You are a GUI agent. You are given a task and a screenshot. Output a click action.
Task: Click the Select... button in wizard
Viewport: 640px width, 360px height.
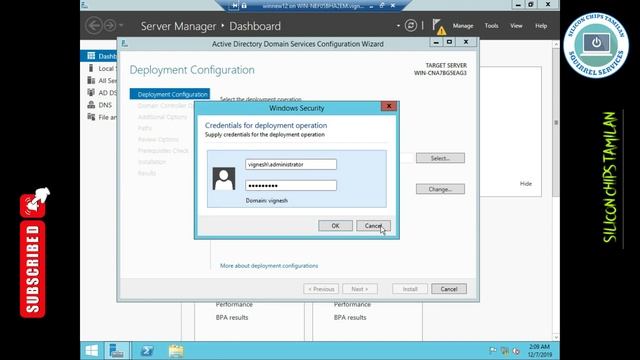(440, 158)
